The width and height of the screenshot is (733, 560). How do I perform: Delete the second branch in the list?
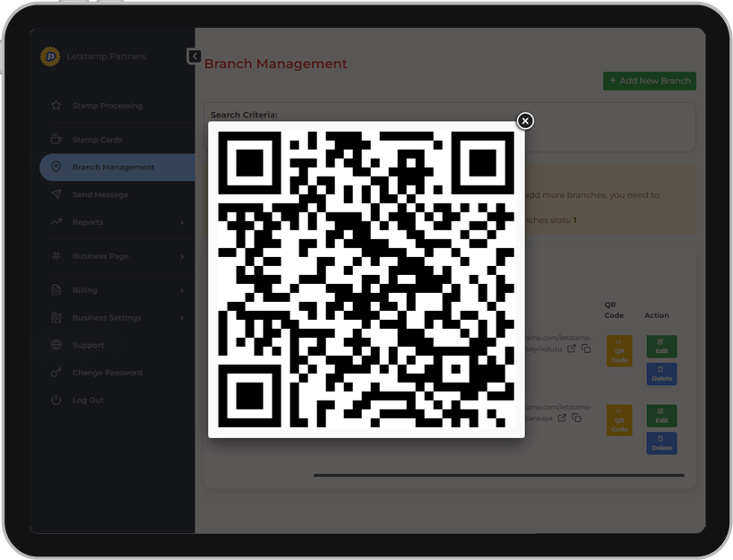[661, 444]
